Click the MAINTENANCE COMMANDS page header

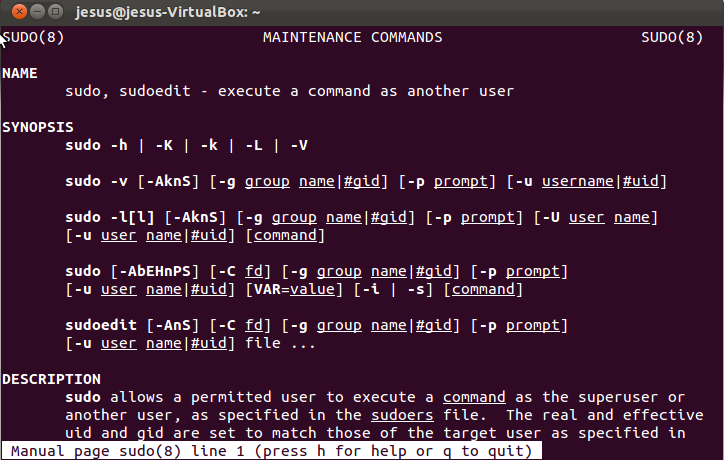coord(352,38)
